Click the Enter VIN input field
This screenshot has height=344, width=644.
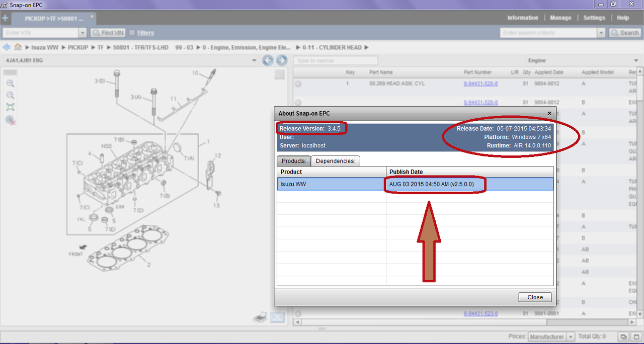[40, 33]
